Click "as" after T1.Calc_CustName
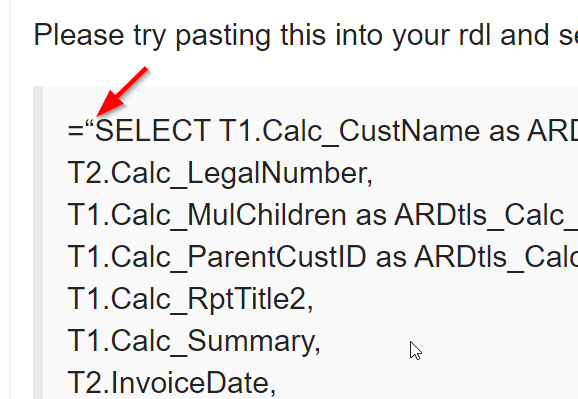The width and height of the screenshot is (578, 399). pyautogui.click(x=504, y=132)
